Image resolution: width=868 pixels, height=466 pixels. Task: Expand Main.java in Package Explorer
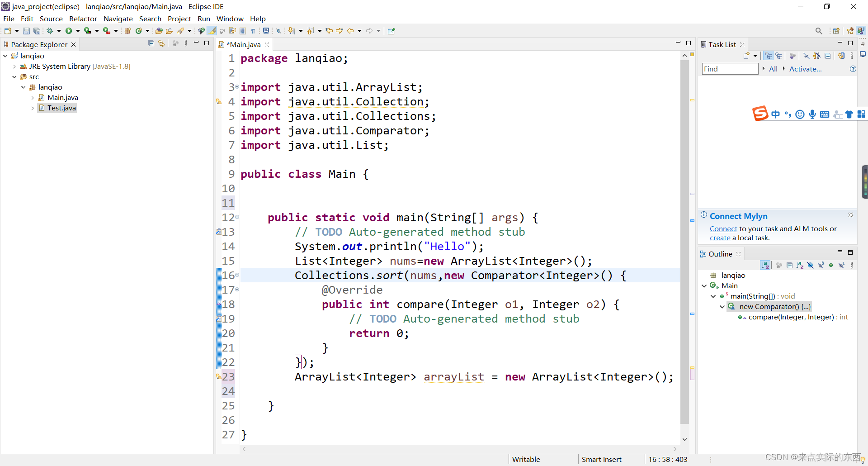33,97
